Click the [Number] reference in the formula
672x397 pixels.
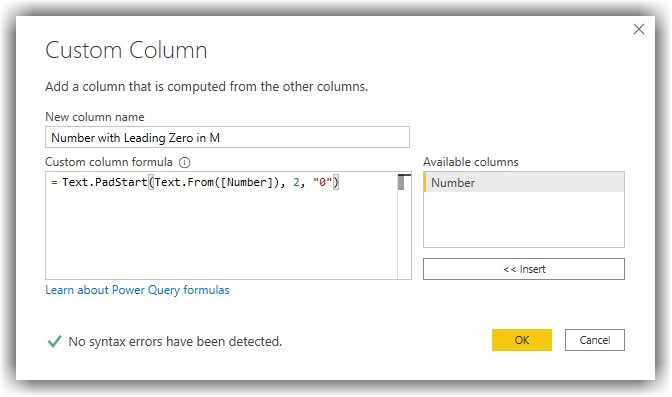246,182
